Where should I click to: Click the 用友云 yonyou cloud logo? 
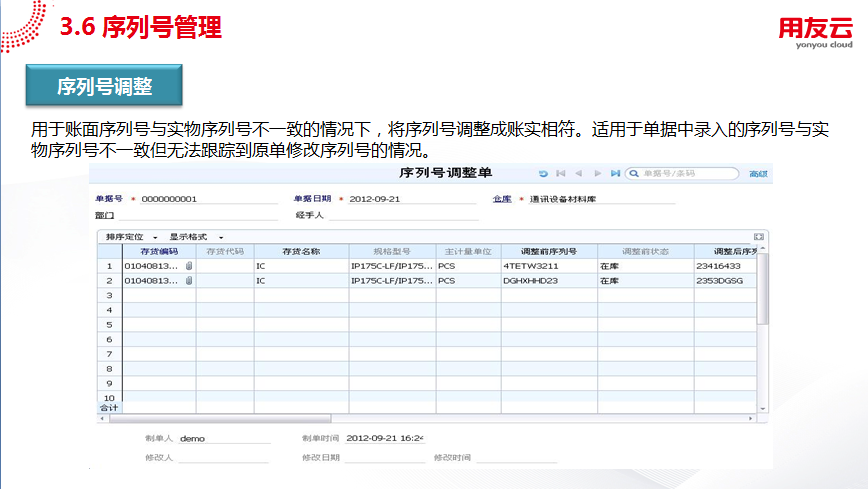click(815, 33)
